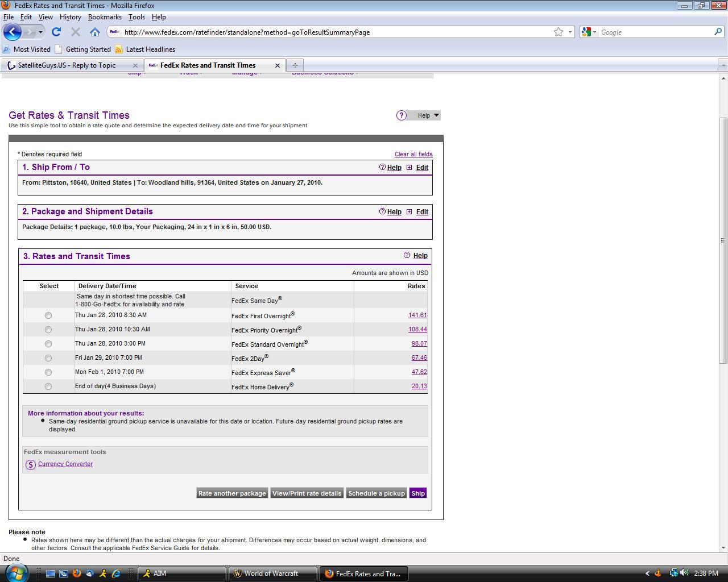
Task: Open the Getting Started bookmark
Action: [82, 49]
